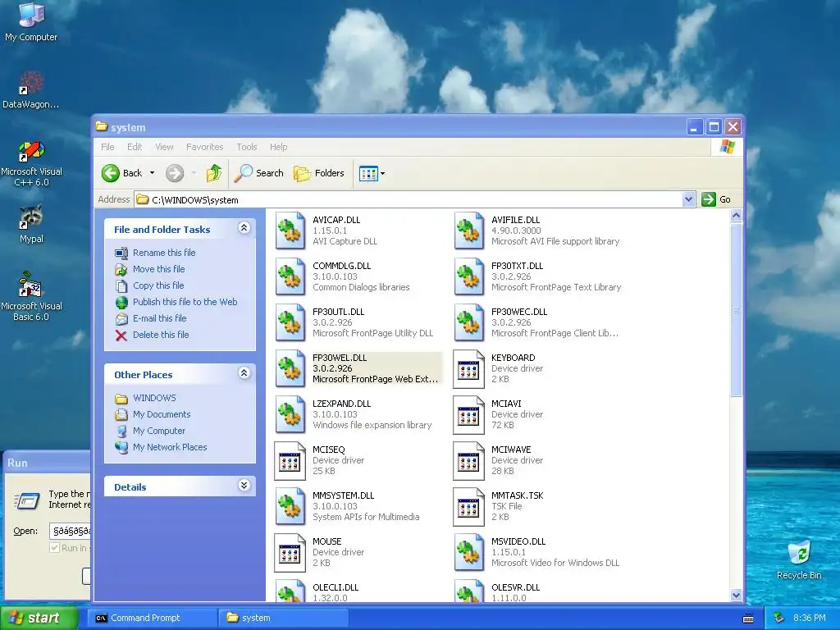Select KEYBOARD device driver icon
Viewport: 840px width, 630px height.
468,368
